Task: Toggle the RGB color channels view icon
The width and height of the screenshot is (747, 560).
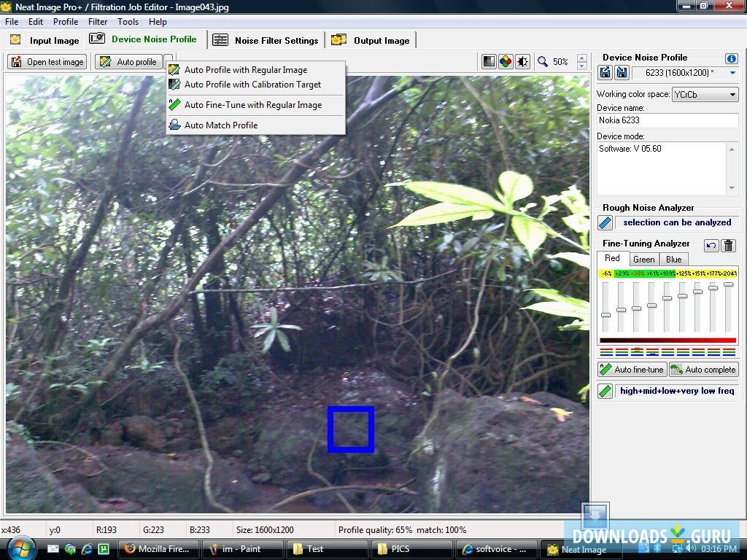Action: pos(506,61)
